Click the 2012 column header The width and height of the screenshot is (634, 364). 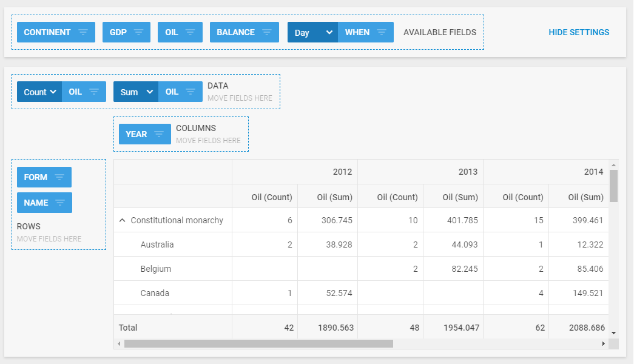click(295, 172)
